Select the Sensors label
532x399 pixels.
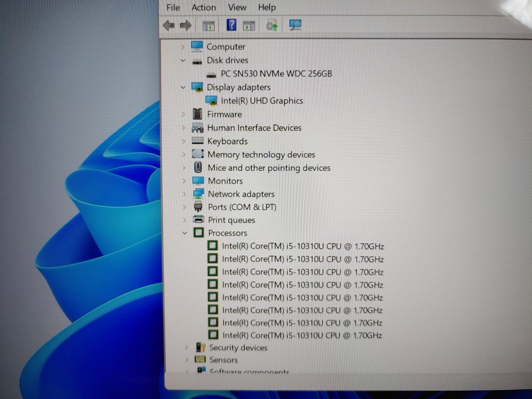[x=224, y=359]
